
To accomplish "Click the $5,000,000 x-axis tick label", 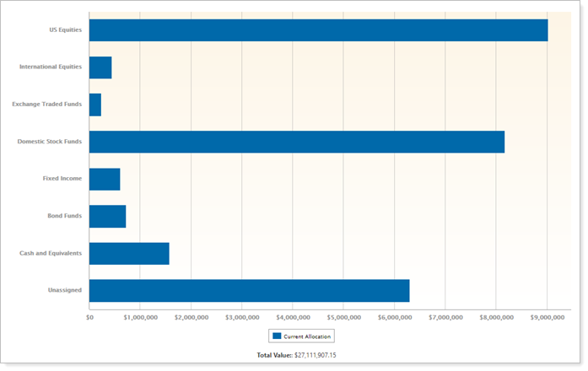I will coord(343,318).
